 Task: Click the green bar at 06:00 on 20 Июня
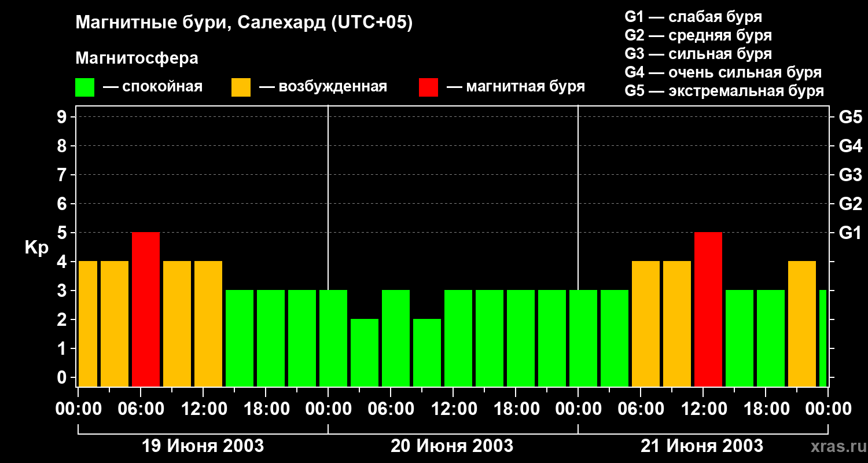(x=396, y=338)
